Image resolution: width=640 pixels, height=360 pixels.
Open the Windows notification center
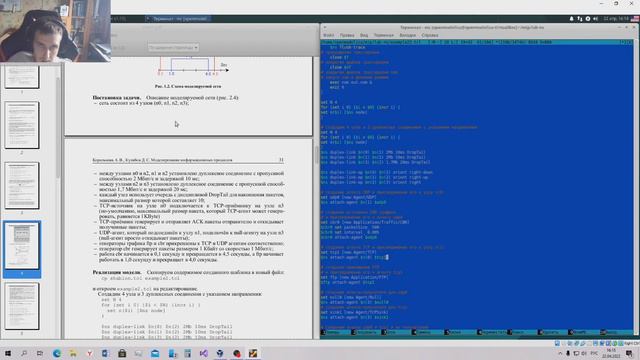click(629, 353)
